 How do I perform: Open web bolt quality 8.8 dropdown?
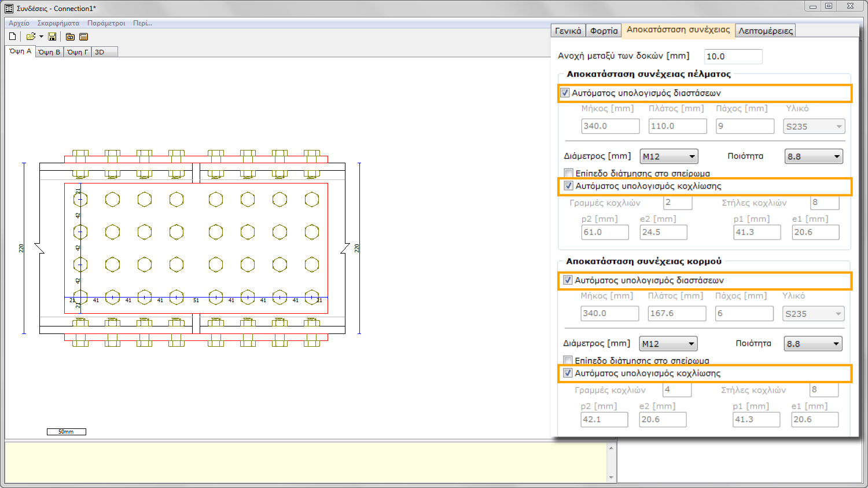pos(813,343)
